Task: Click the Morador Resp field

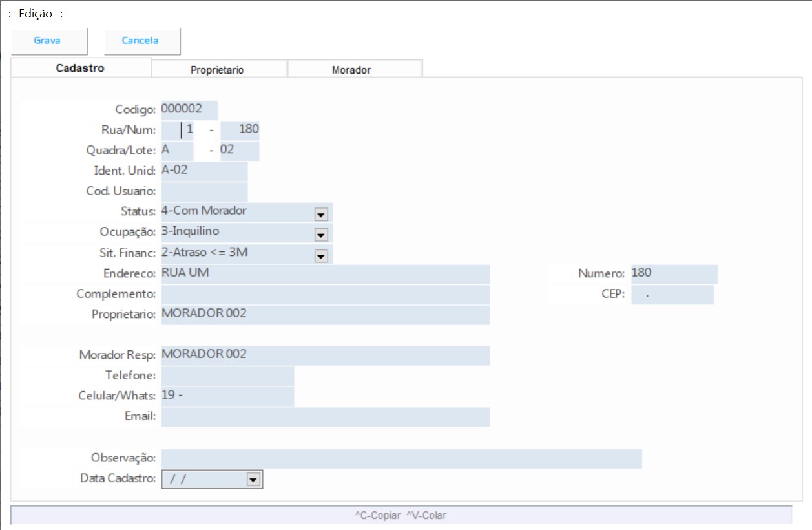Action: click(325, 355)
